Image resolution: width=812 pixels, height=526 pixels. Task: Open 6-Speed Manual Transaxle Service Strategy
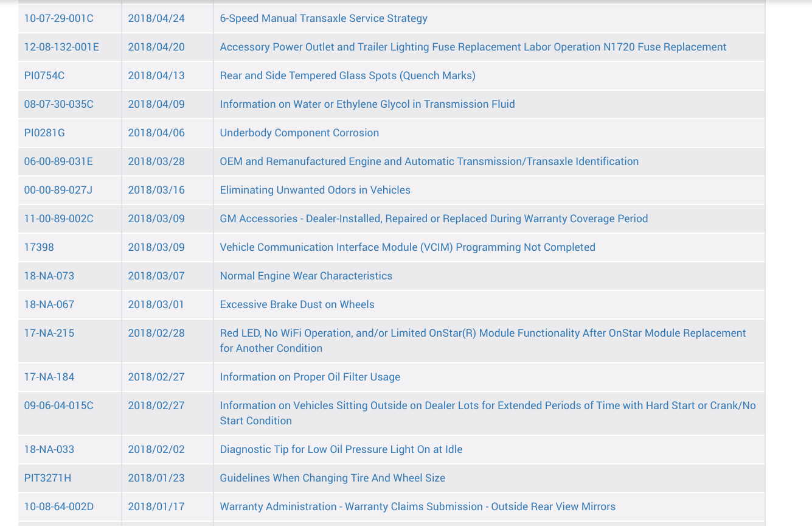point(323,18)
